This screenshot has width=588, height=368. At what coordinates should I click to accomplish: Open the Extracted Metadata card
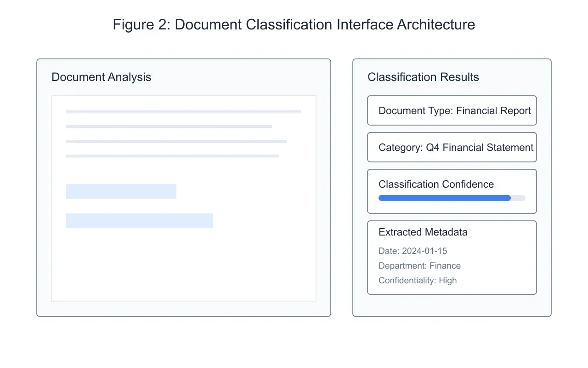(452, 257)
